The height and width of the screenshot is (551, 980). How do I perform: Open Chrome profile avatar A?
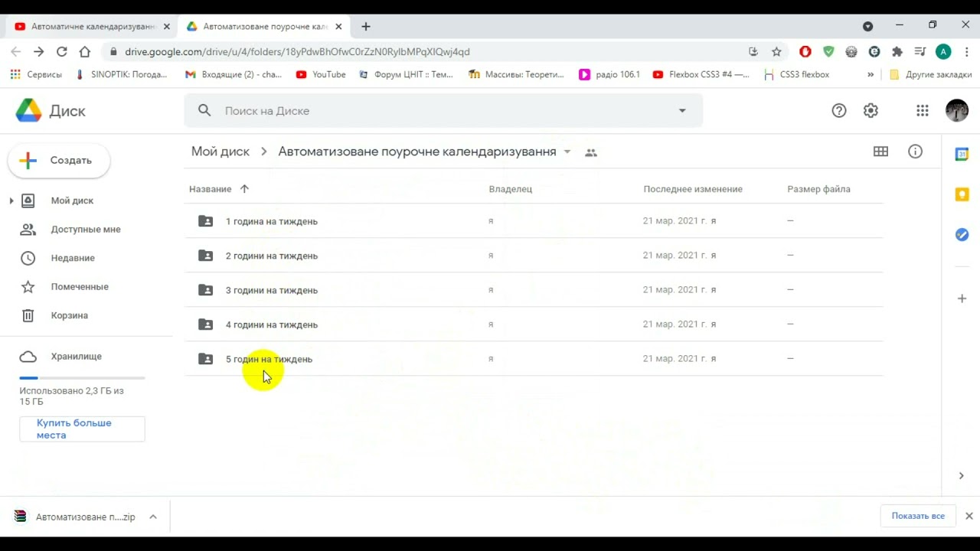point(943,51)
